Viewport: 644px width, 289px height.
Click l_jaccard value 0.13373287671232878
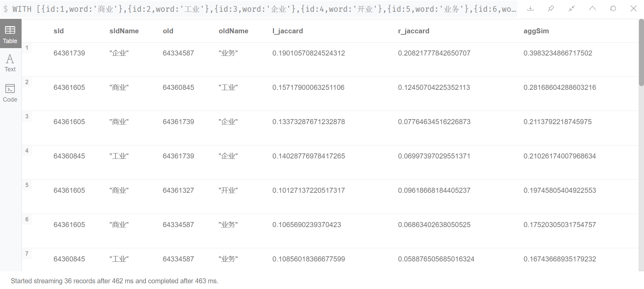point(309,122)
